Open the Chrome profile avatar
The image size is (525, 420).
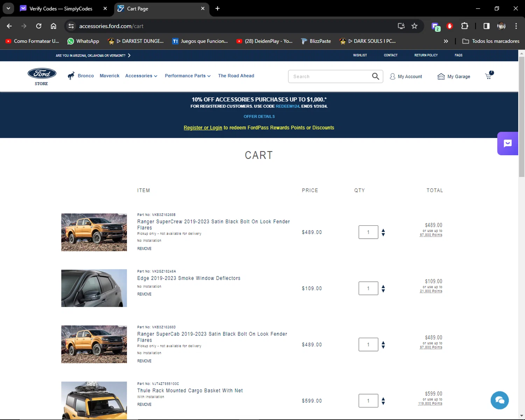coord(501,26)
